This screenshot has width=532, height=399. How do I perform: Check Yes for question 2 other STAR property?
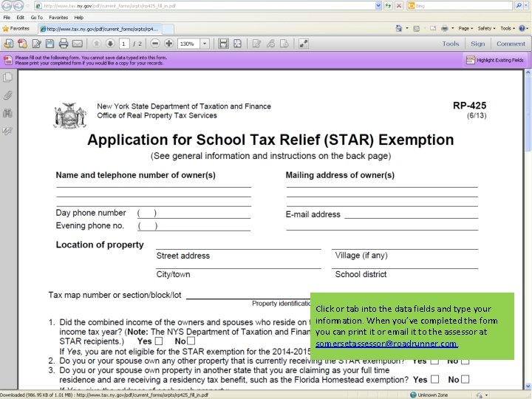pos(434,361)
